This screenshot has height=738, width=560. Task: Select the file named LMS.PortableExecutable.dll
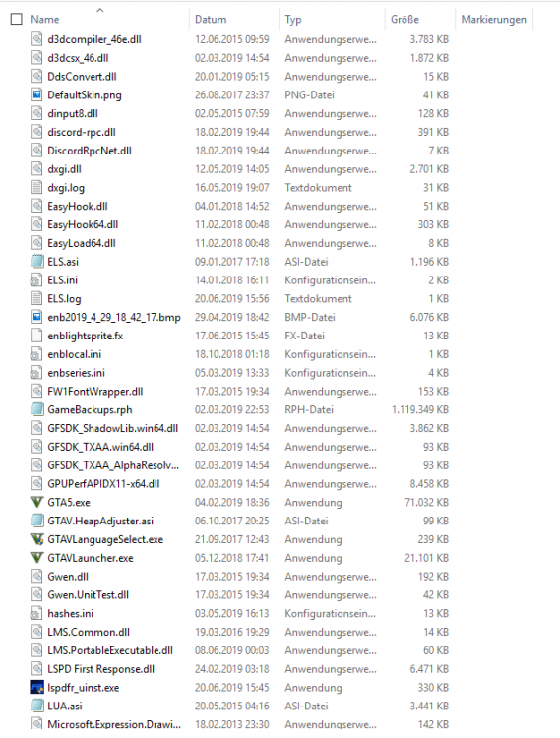[110, 650]
